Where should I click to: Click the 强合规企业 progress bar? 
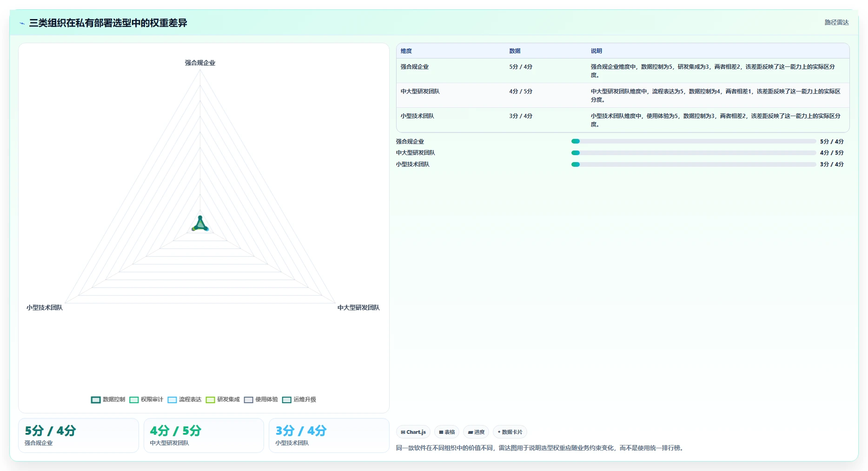pyautogui.click(x=694, y=141)
